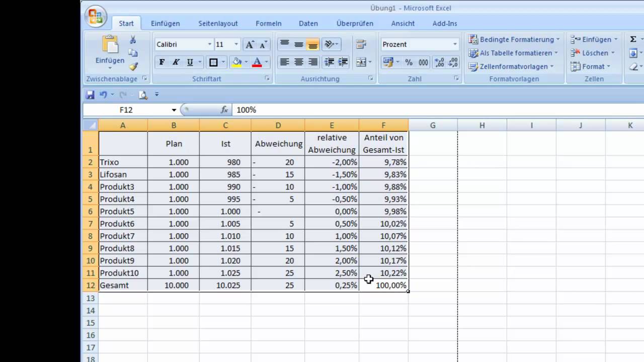
Task: Open the font size dropdown
Action: [236, 44]
